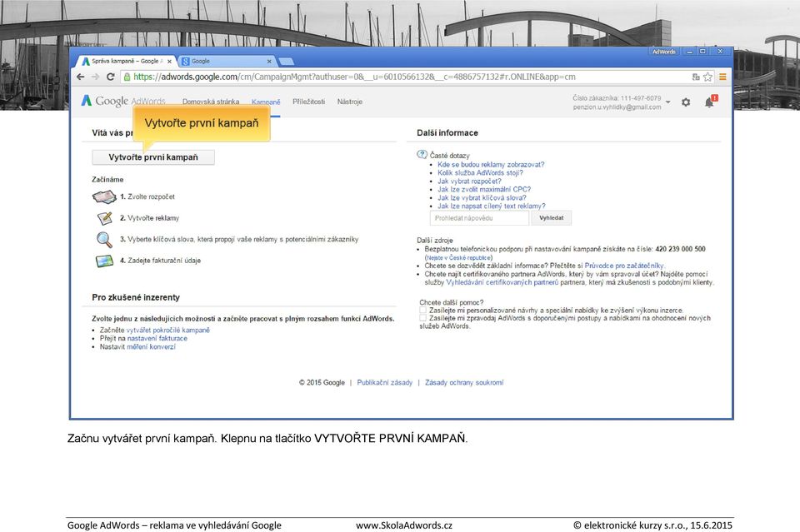
Task: Click the magnifier icon for keywords step
Action: (x=104, y=239)
